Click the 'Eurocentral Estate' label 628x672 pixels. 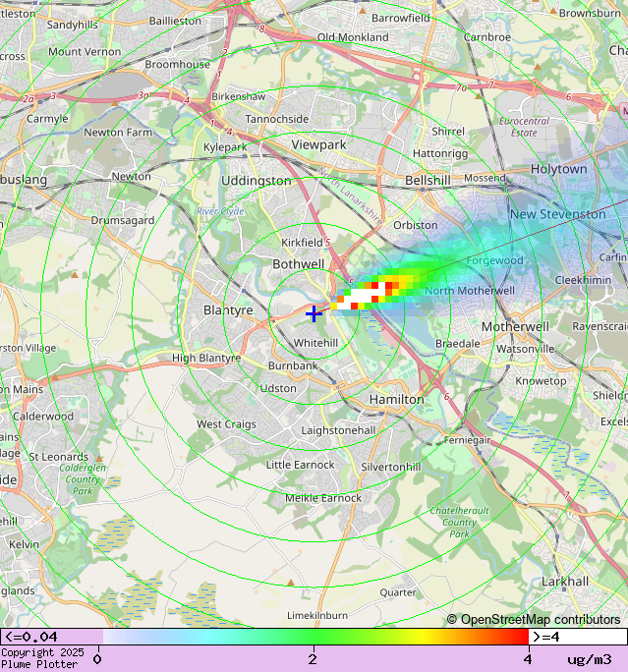[524, 127]
